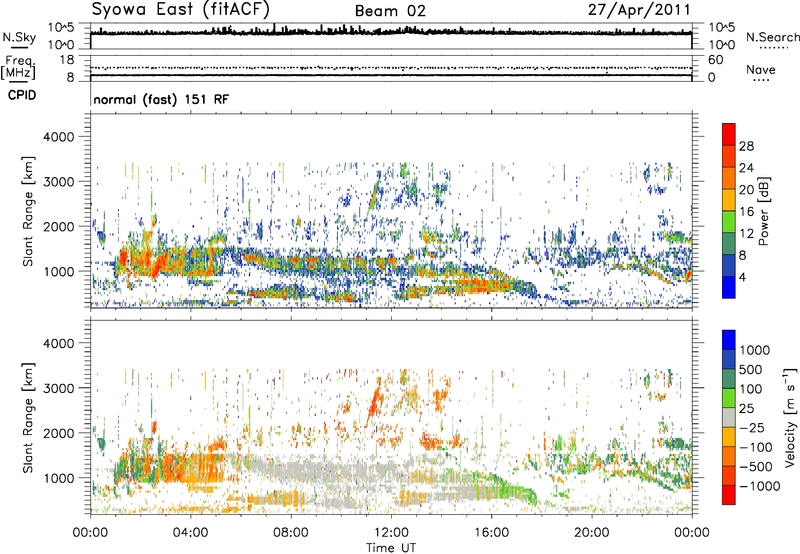800x554 pixels.
Task: Click the "2000" tick on the velocity panel axis
Action: (x=58, y=433)
